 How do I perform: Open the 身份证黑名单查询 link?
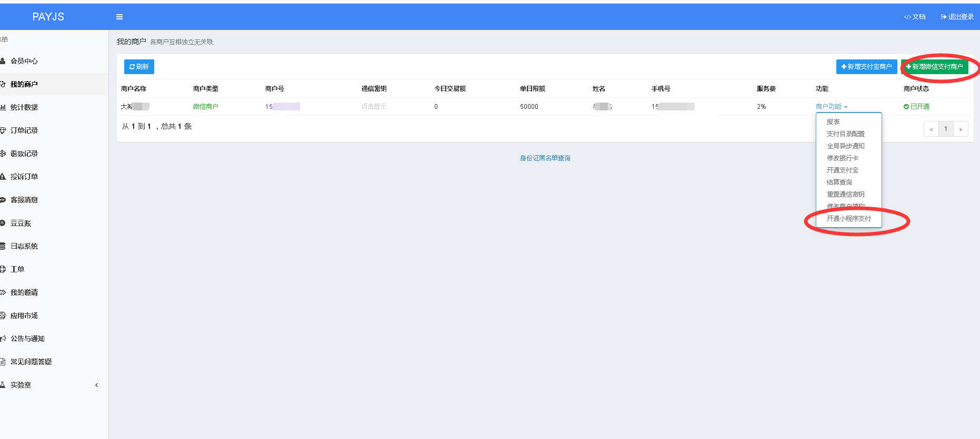click(x=545, y=158)
